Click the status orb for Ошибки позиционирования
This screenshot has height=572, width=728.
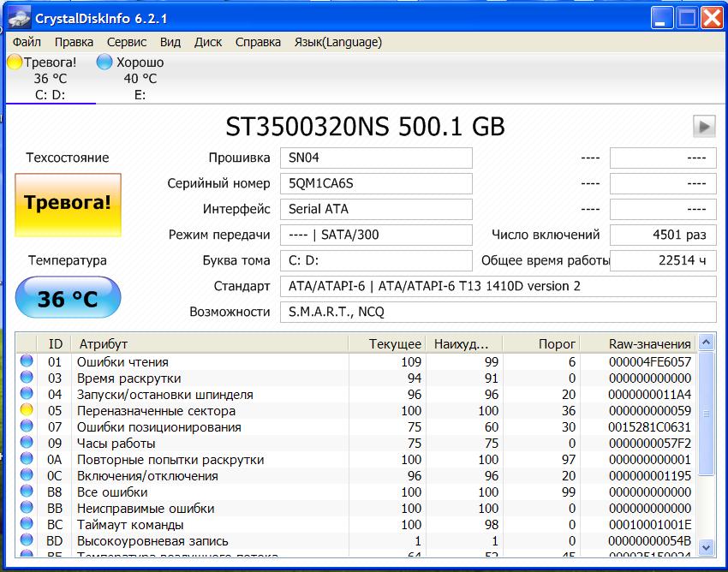tap(27, 426)
